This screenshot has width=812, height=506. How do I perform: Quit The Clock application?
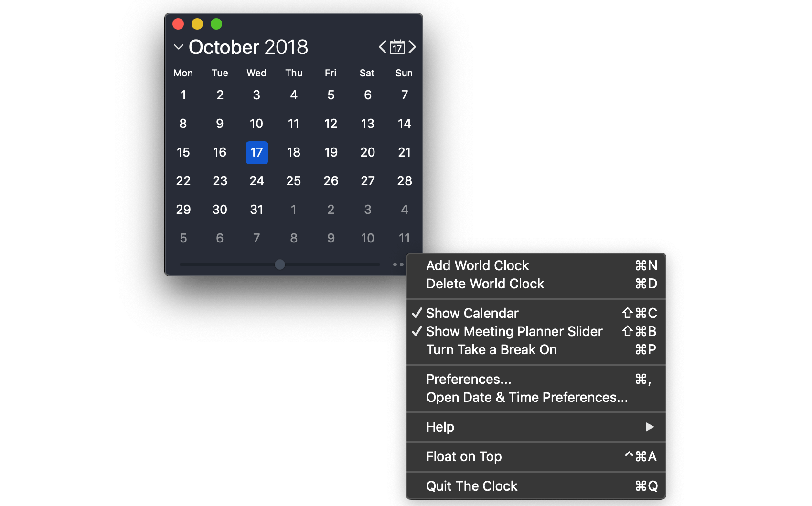tap(471, 486)
